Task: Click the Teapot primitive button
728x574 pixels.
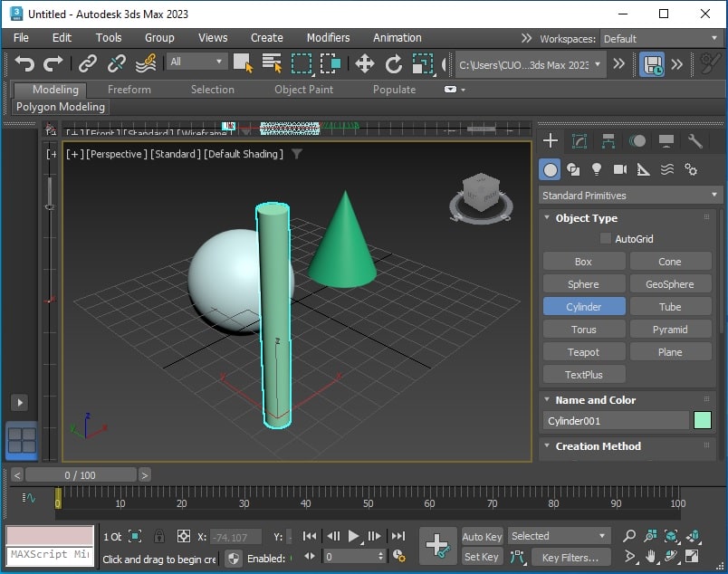Action: pyautogui.click(x=584, y=352)
